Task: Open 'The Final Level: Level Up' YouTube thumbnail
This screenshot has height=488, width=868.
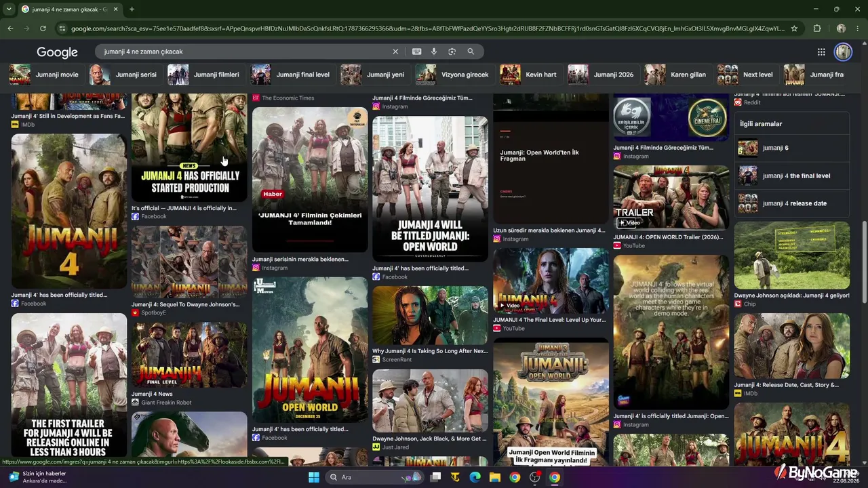Action: tap(551, 281)
